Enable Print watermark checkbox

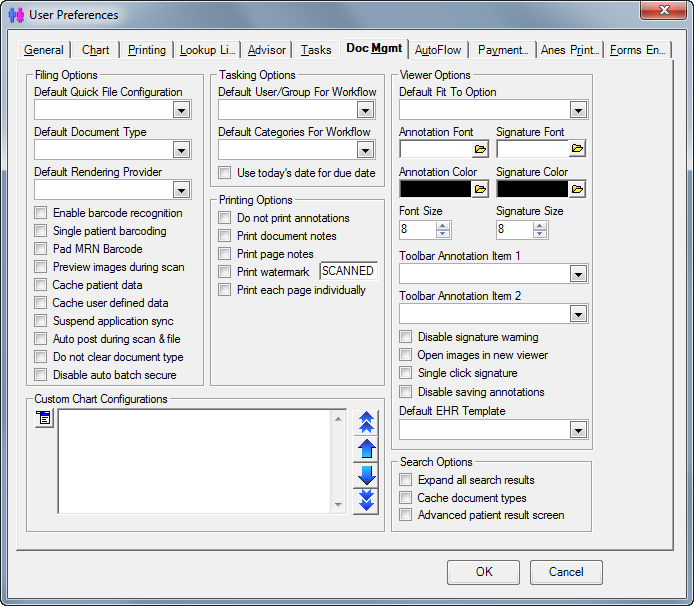point(225,272)
